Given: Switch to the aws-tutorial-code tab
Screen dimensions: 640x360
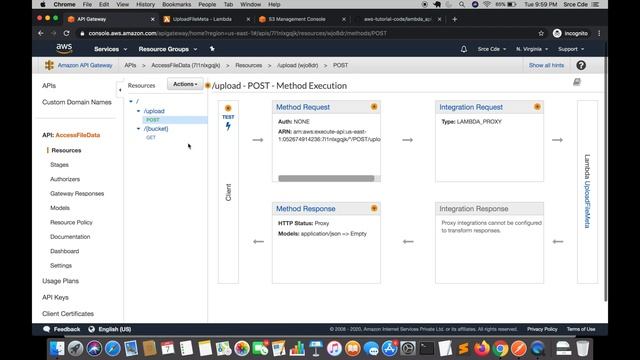Looking at the screenshot, I should coord(397,19).
